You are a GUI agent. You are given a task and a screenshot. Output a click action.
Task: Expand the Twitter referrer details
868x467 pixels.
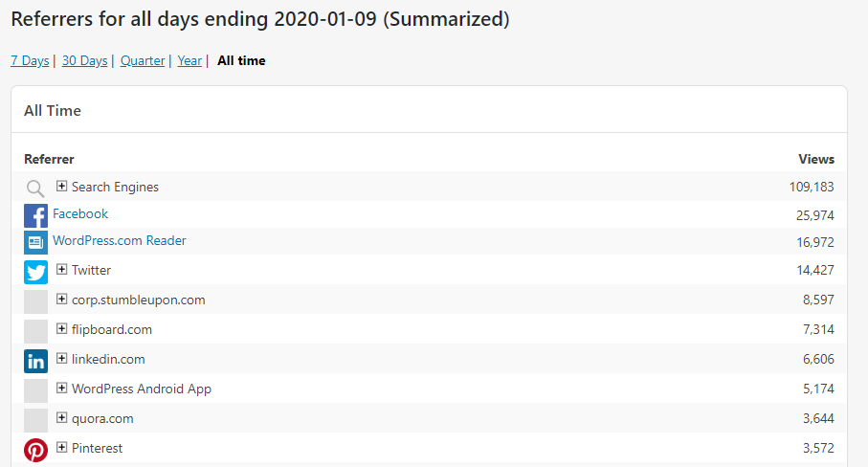click(61, 270)
